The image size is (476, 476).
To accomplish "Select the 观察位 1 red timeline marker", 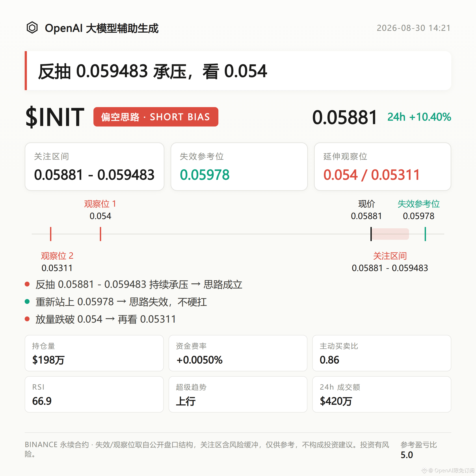I will (100, 234).
